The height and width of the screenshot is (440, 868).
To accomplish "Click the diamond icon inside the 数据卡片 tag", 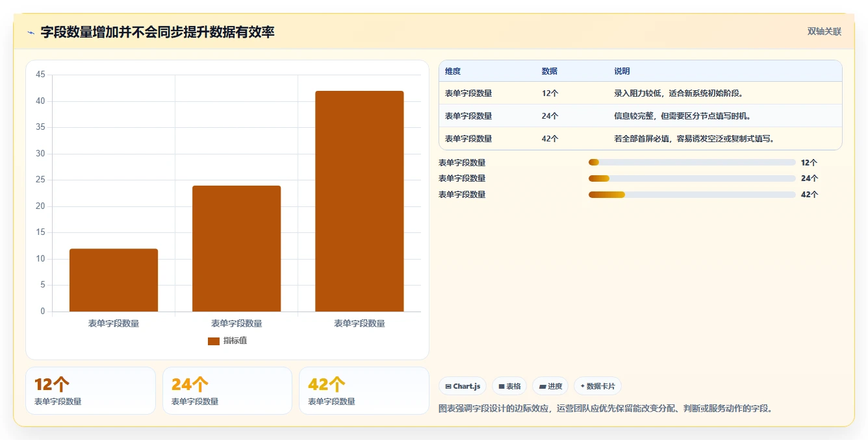I will click(x=583, y=386).
